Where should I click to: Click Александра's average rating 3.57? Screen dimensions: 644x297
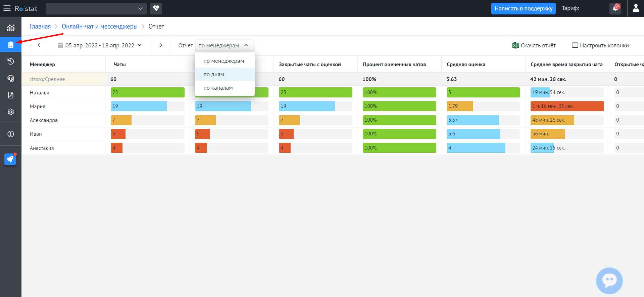[473, 120]
